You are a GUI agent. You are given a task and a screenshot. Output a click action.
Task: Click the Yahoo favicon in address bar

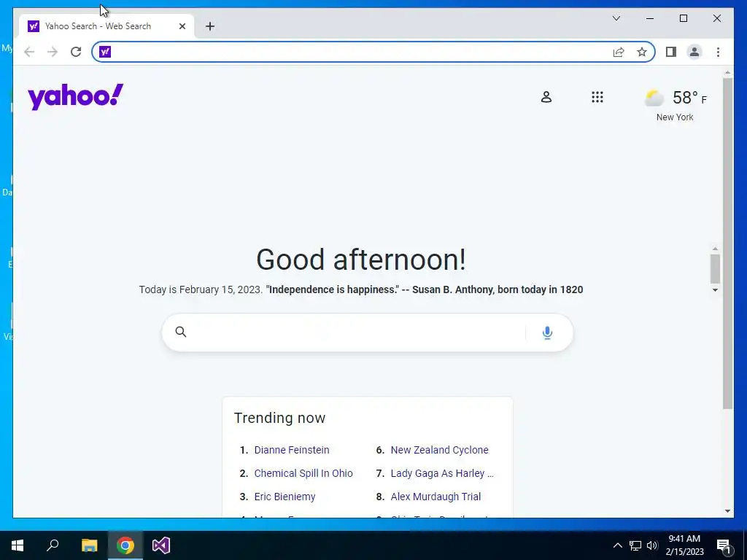[105, 52]
